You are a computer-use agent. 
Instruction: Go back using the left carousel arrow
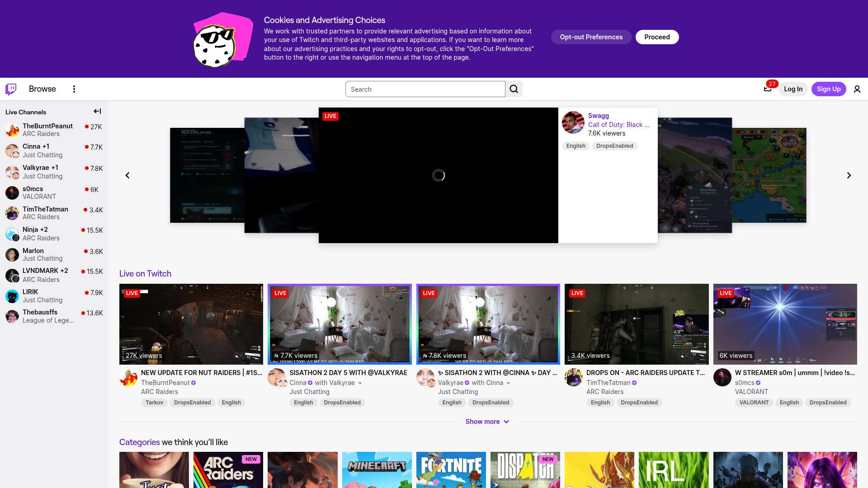pyautogui.click(x=127, y=175)
